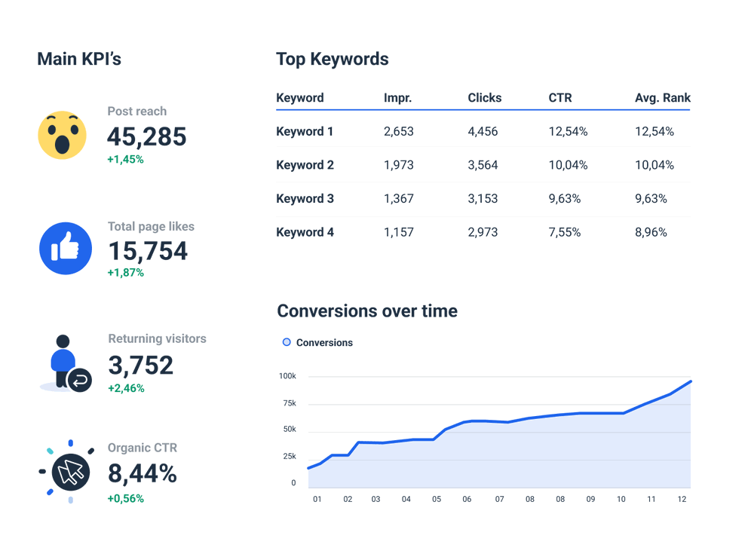Sort the table by the CTR column
Image resolution: width=748 pixels, height=560 pixels.
(561, 98)
